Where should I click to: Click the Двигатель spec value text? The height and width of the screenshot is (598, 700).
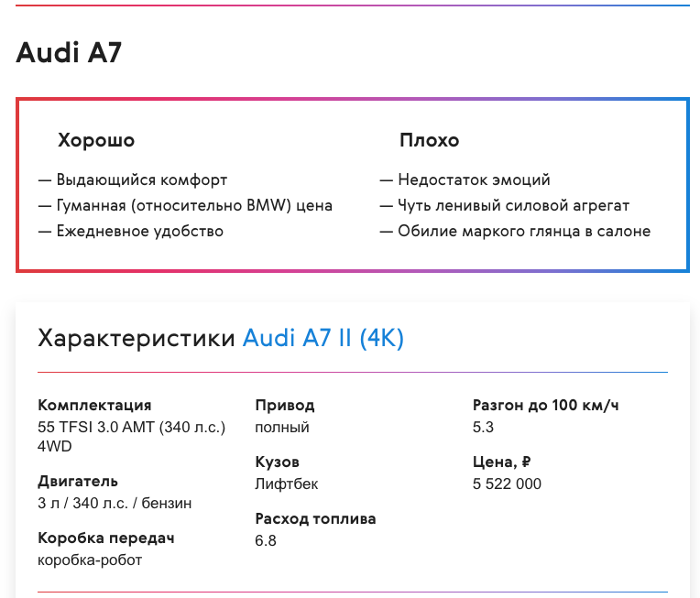coord(115,504)
